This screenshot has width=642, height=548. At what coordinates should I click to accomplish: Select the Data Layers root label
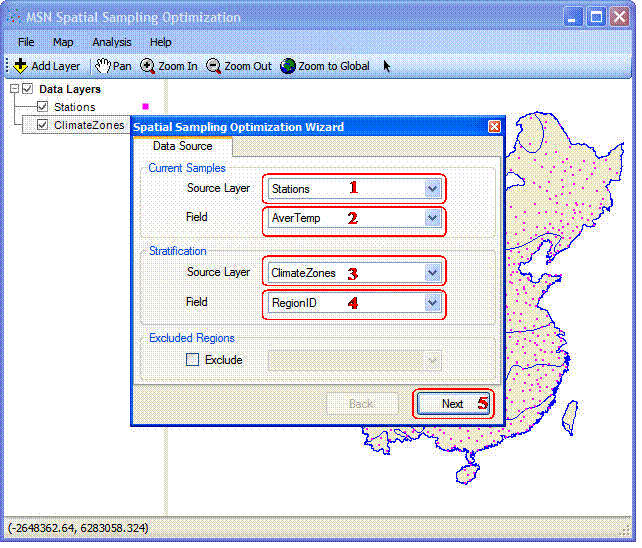click(70, 89)
